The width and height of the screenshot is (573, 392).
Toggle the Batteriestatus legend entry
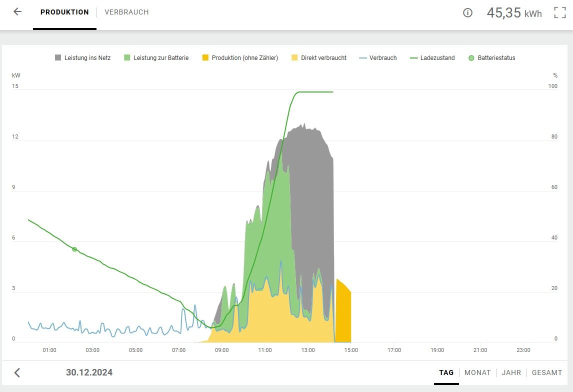(x=492, y=57)
